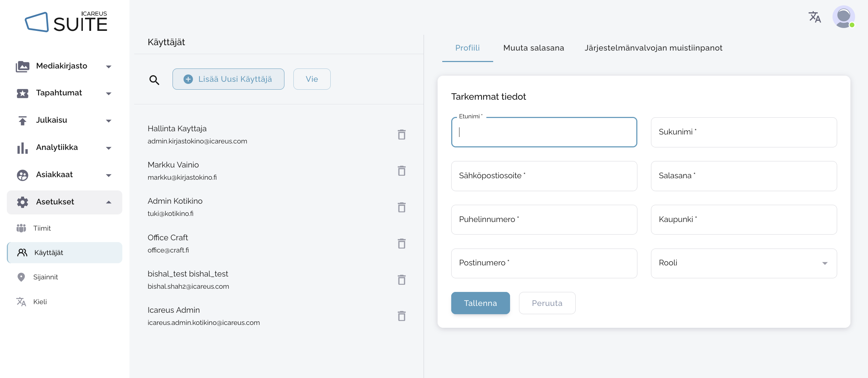
Task: Focus the Sähköpostiosoite input field
Action: click(x=544, y=176)
